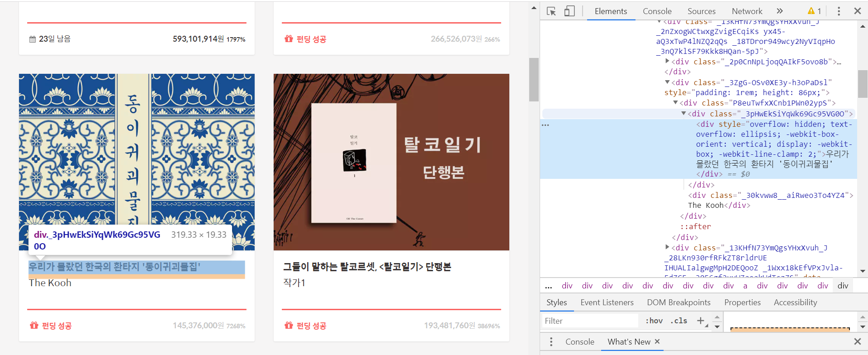The width and height of the screenshot is (868, 355).
Task: Click the breadcrumb ellipsis overflow button
Action: pyautogui.click(x=548, y=286)
